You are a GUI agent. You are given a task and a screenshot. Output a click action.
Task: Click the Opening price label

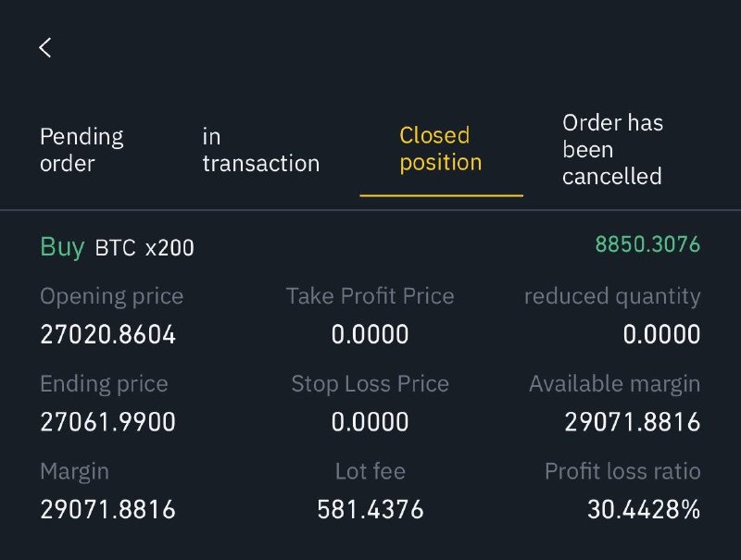[111, 296]
